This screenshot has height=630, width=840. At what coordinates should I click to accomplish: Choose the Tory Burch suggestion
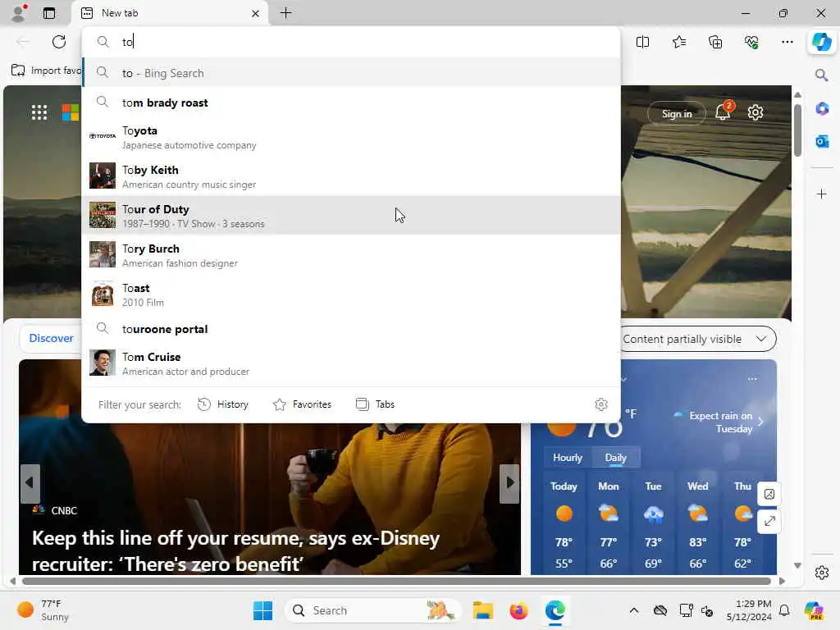click(x=351, y=255)
